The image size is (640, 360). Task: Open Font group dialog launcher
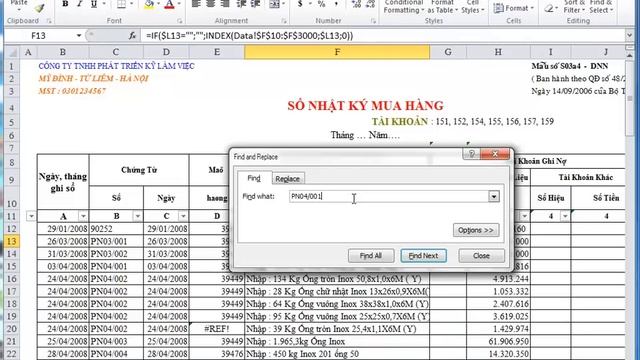[x=179, y=21]
